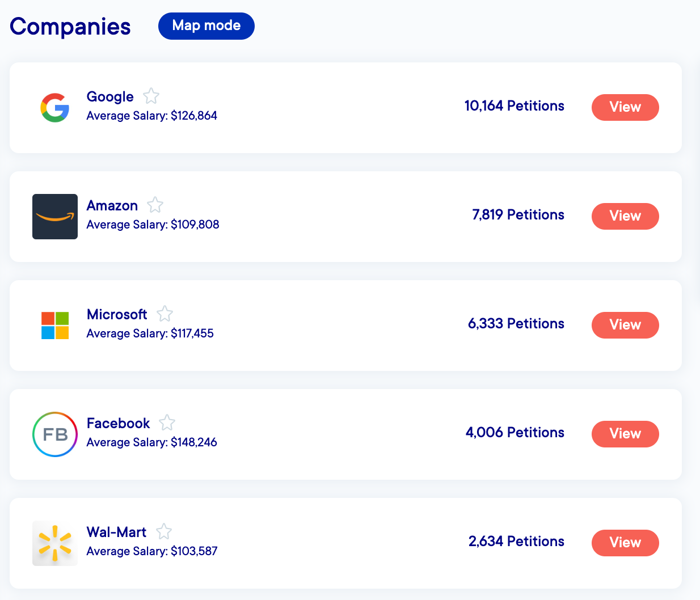This screenshot has width=700, height=600.
Task: Click the View button for Facebook
Action: click(625, 434)
